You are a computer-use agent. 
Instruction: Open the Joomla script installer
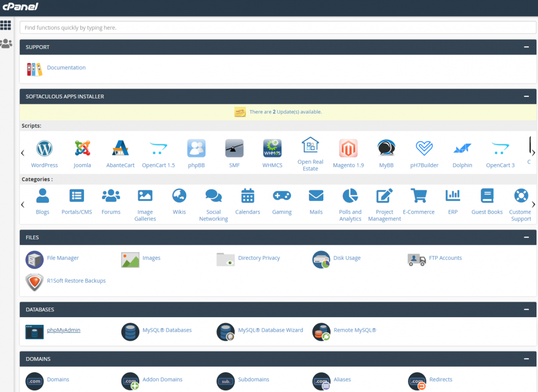tap(82, 148)
